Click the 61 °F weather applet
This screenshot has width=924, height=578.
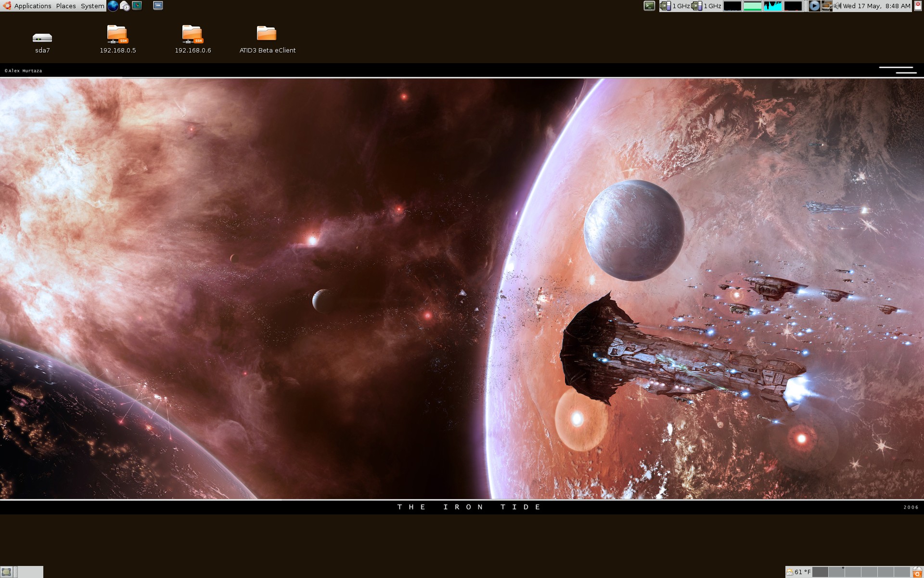[798, 572]
